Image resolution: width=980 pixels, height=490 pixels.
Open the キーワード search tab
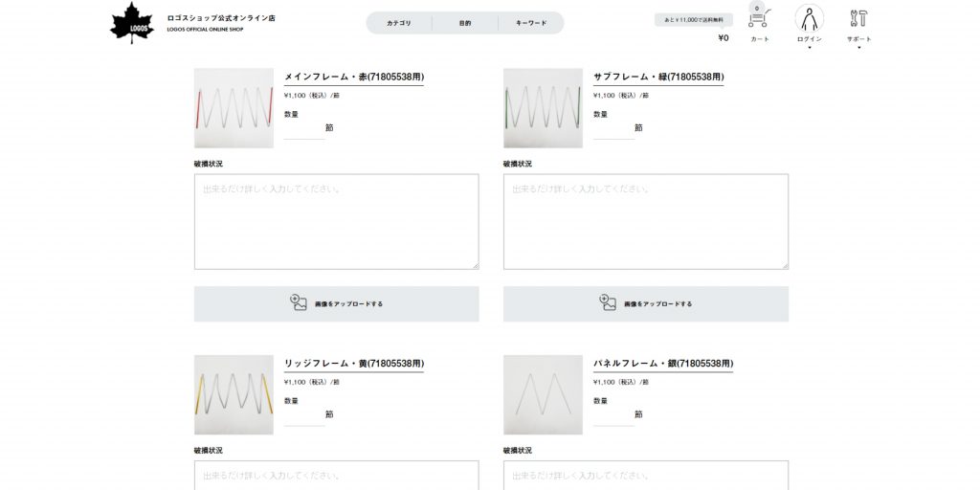[x=531, y=23]
